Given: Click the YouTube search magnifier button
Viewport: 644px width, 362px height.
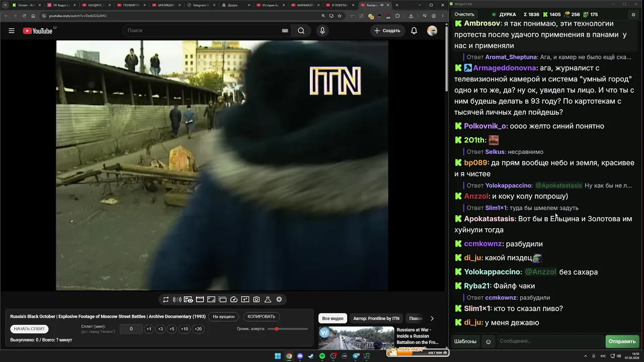Looking at the screenshot, I should click(301, 31).
